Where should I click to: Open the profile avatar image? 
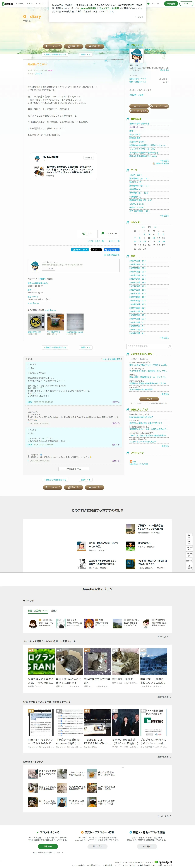pyautogui.click(x=137, y=56)
